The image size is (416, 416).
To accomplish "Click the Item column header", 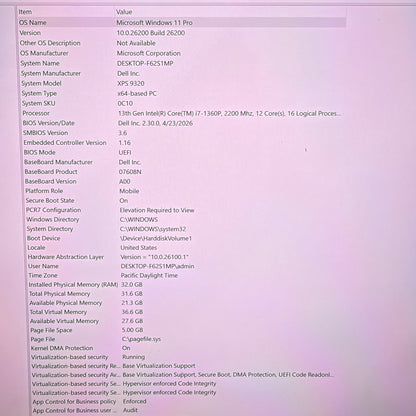I will pos(25,12).
